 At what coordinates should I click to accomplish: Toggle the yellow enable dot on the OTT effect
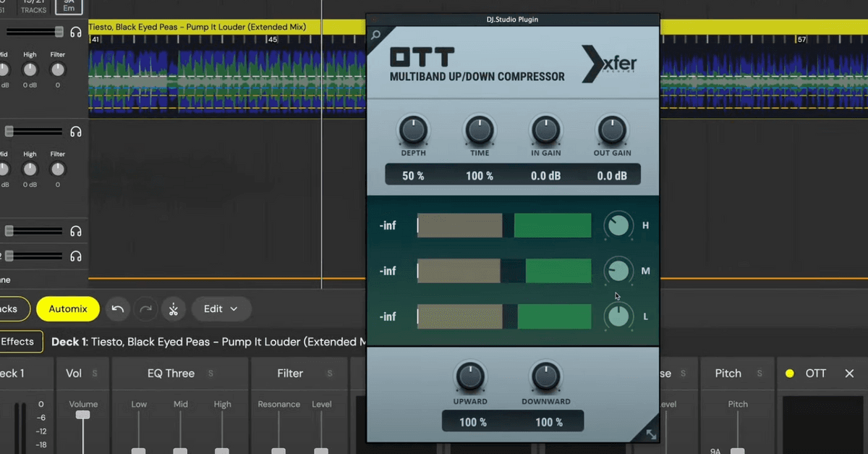point(789,374)
